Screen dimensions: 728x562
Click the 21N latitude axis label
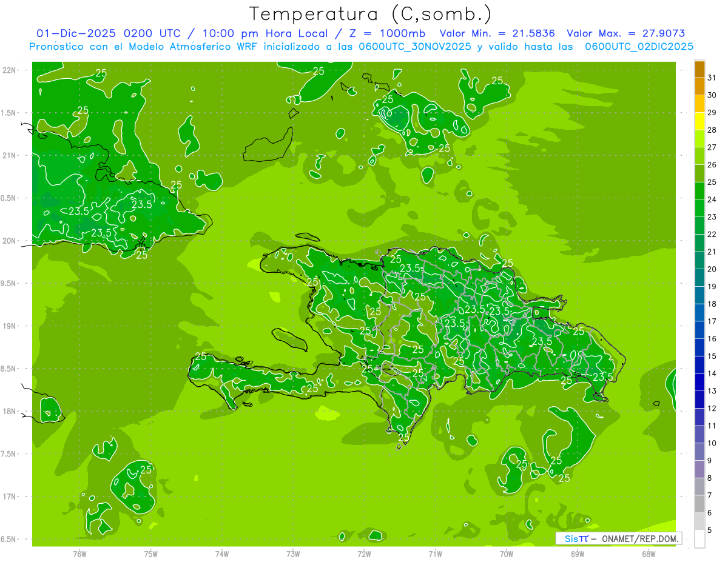[x=10, y=156]
